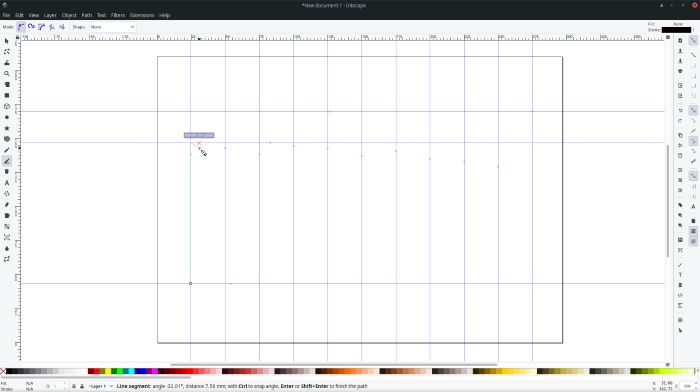The width and height of the screenshot is (700, 392).
Task: Toggle current layer visibility in status bar
Action: click(x=74, y=386)
